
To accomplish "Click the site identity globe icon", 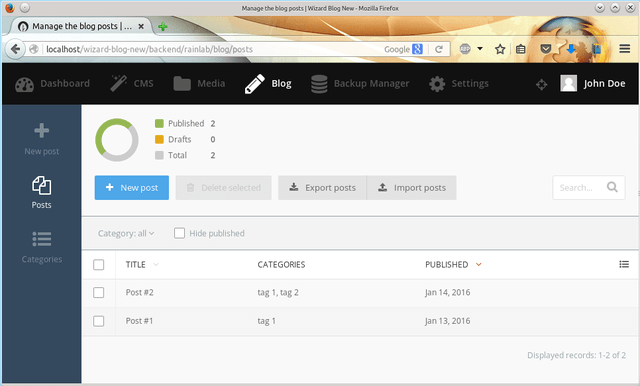I will tap(34, 49).
